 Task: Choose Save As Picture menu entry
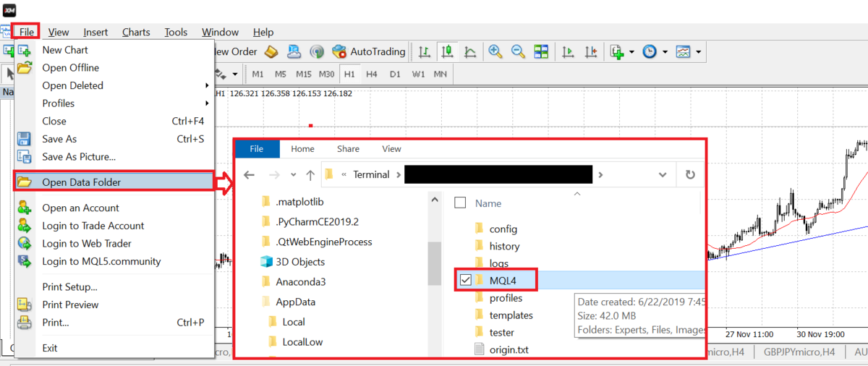pyautogui.click(x=114, y=156)
